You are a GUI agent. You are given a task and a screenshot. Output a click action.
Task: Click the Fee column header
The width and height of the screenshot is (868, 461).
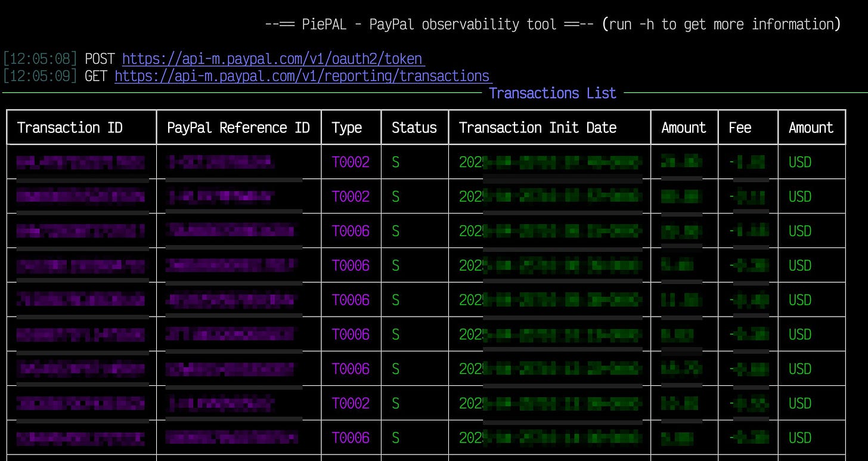[740, 128]
